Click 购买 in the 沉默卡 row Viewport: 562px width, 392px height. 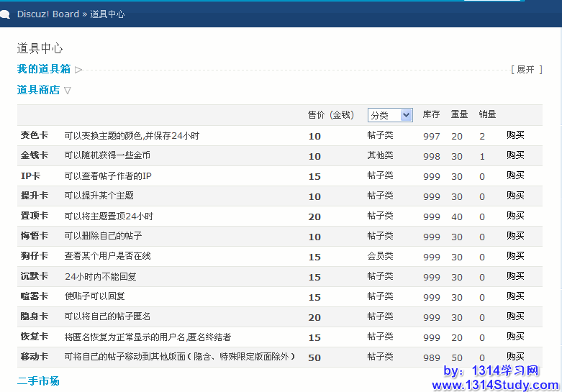[x=515, y=276]
